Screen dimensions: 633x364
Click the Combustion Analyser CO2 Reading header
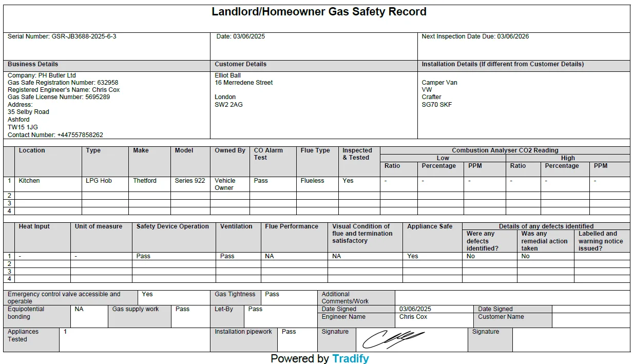click(x=505, y=150)
